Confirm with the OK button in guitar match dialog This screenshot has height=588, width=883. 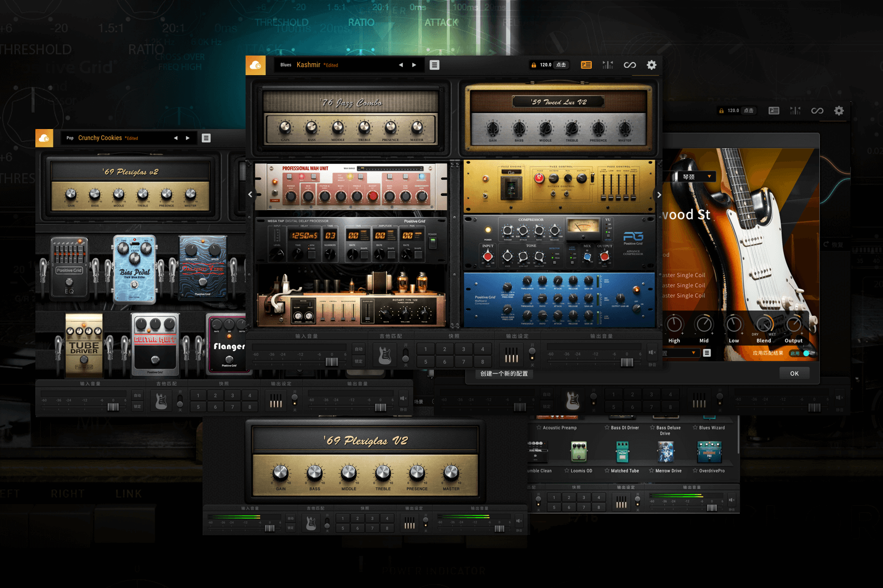click(x=794, y=373)
